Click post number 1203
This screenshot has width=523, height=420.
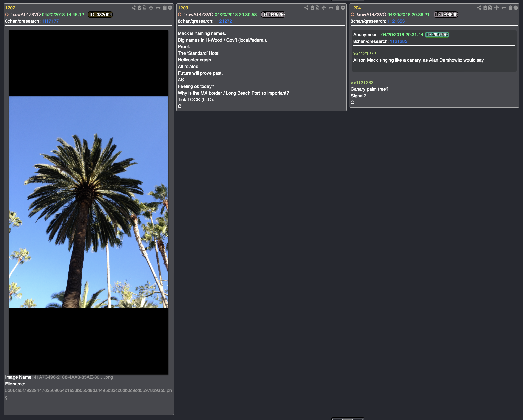tap(183, 8)
